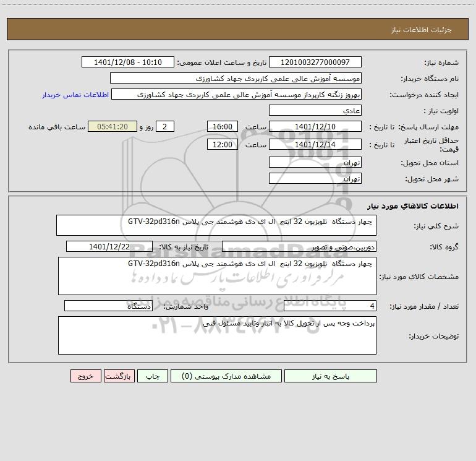Click the بازگشت back button
The image size is (476, 461).
click(x=119, y=376)
